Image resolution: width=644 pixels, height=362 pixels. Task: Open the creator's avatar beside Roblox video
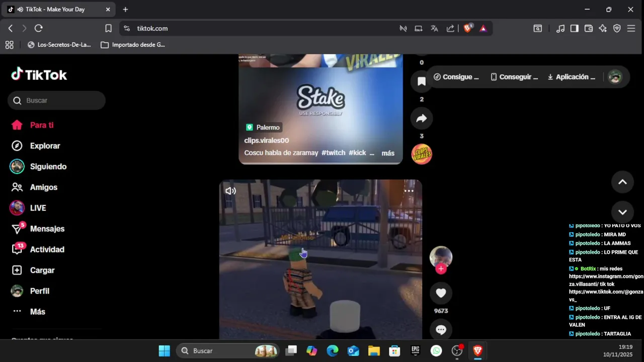(441, 257)
